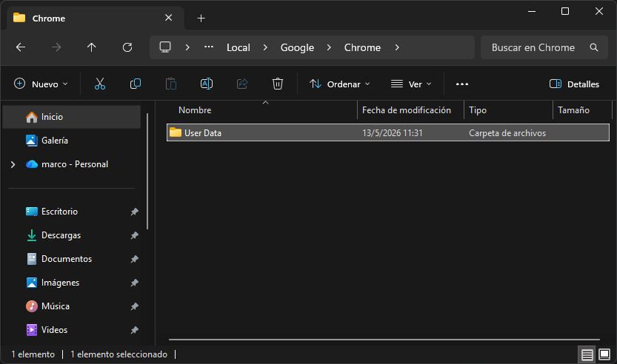Click the forward navigation arrow

(56, 47)
